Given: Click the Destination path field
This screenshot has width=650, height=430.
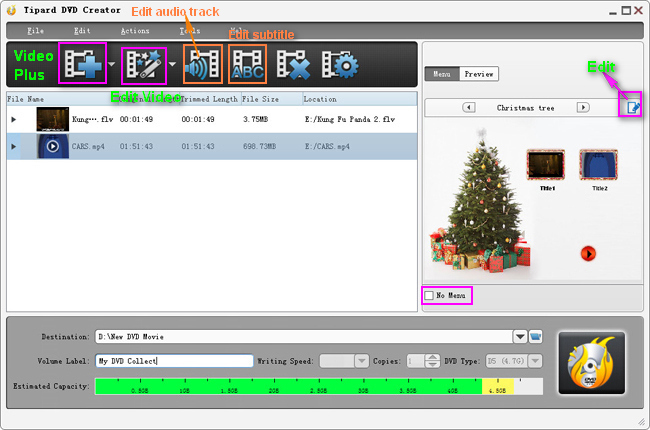Looking at the screenshot, I should click(x=304, y=336).
